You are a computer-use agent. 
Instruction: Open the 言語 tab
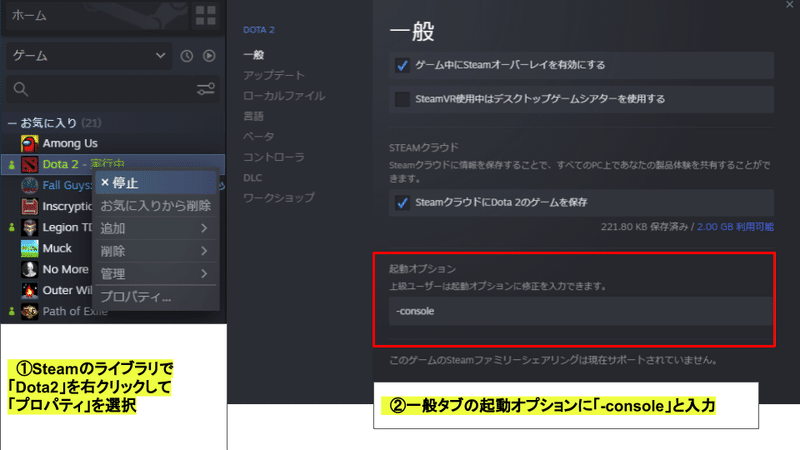[x=254, y=116]
